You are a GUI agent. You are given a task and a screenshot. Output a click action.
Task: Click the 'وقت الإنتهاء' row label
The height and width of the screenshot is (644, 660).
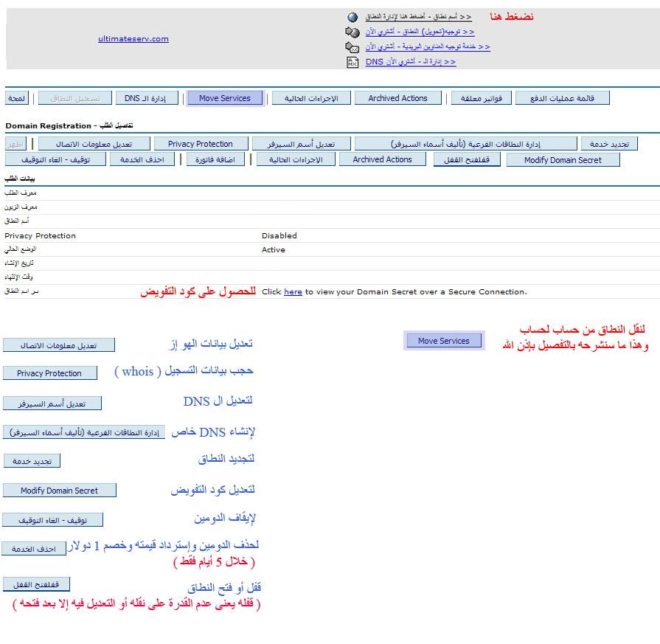point(18,277)
